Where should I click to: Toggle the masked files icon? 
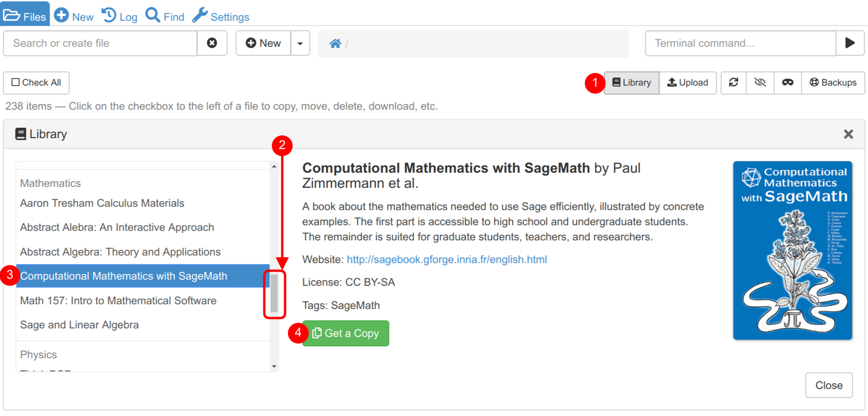[x=788, y=83]
